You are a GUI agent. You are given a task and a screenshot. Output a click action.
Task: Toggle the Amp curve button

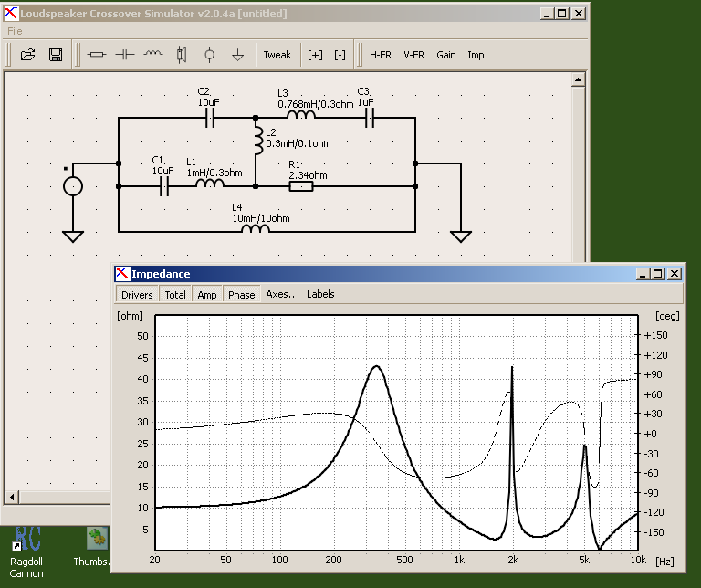click(207, 295)
